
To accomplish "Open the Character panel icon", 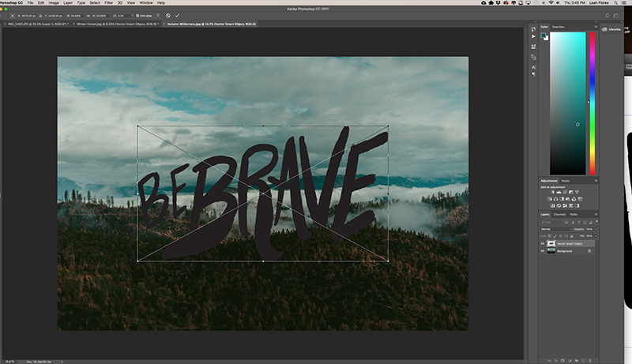I will (534, 67).
